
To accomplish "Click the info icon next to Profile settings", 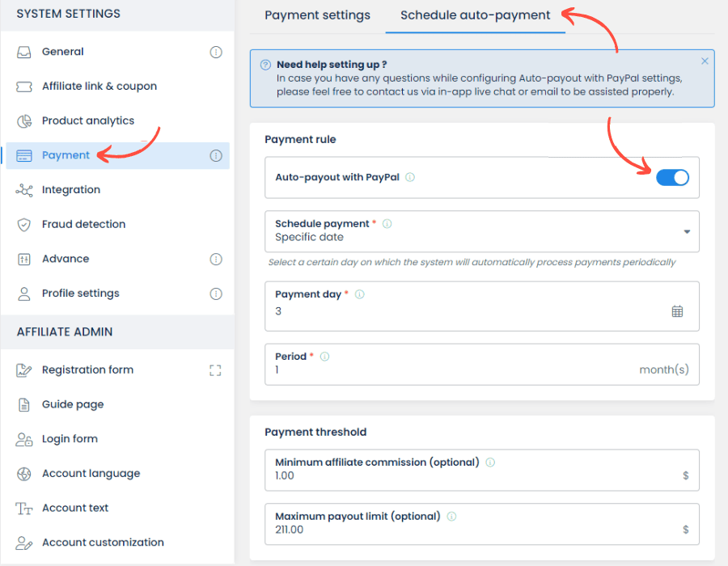I will [x=216, y=294].
